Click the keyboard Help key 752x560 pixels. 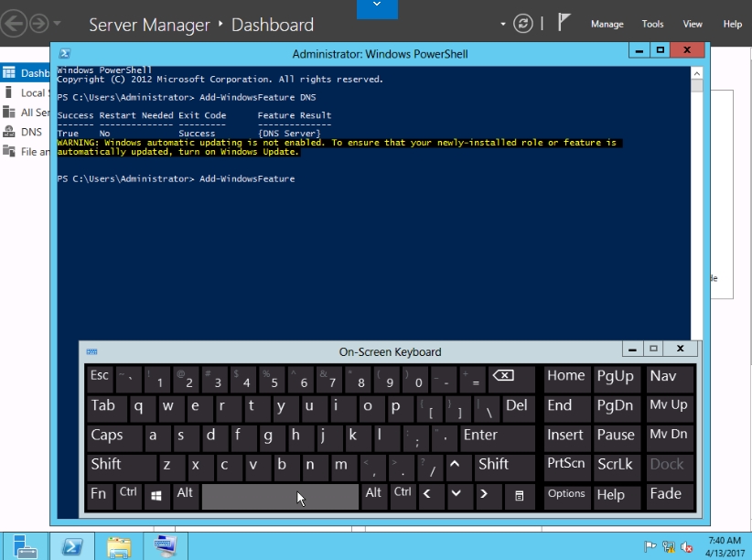pos(616,496)
